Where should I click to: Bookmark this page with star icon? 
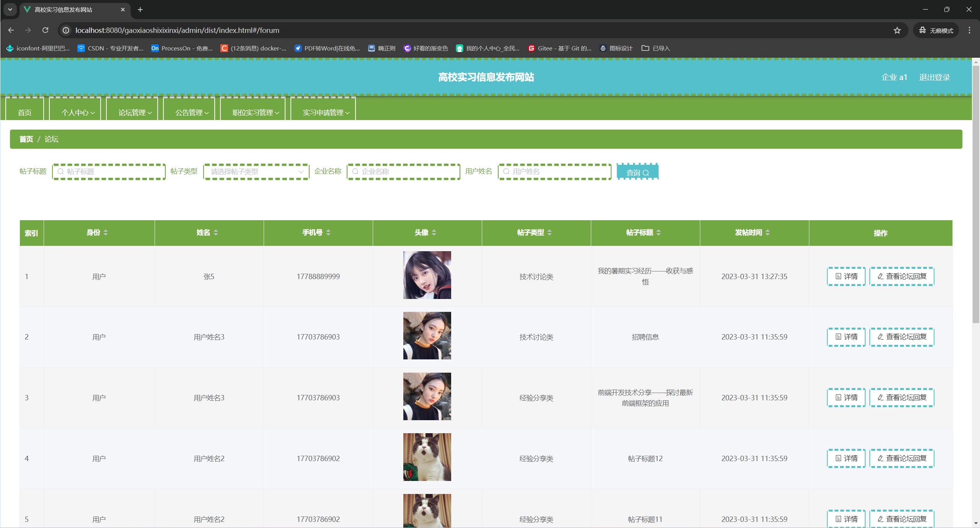coord(897,30)
